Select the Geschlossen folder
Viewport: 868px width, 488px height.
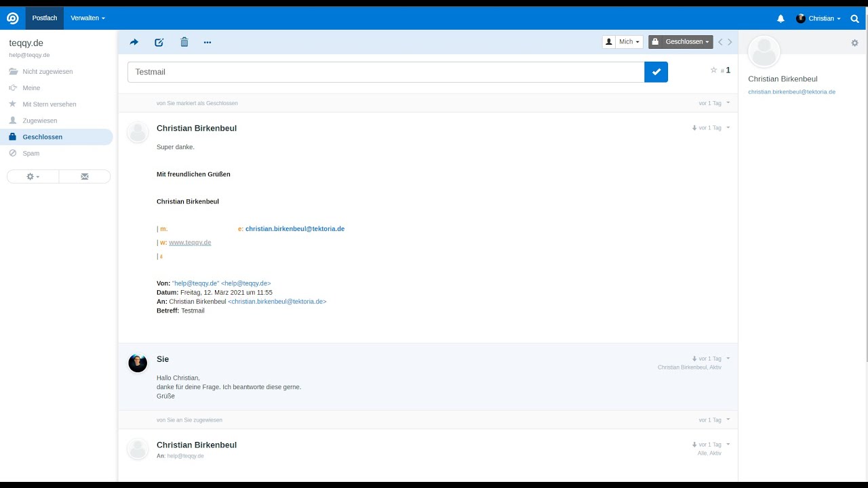(x=56, y=137)
